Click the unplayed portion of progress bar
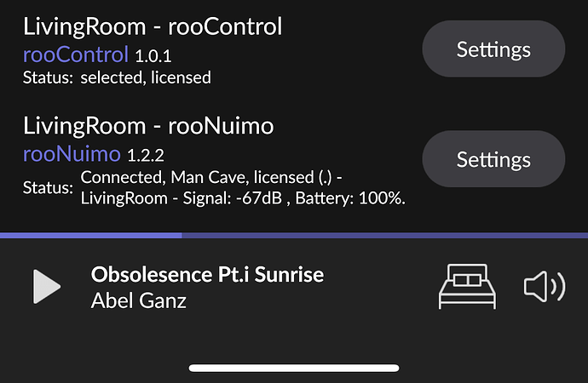Screen dimensions: 588x383 point(384,236)
